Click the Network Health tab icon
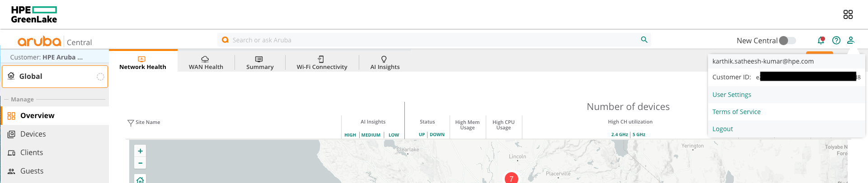 (x=141, y=59)
